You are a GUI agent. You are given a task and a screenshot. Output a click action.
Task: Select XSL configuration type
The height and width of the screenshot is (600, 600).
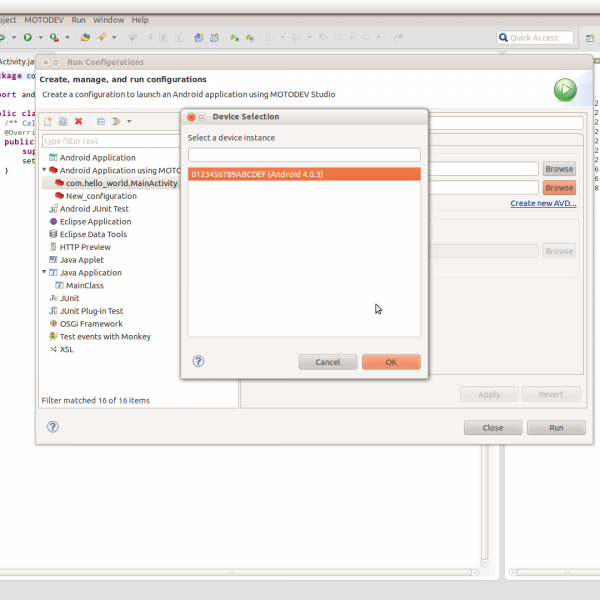click(x=67, y=349)
